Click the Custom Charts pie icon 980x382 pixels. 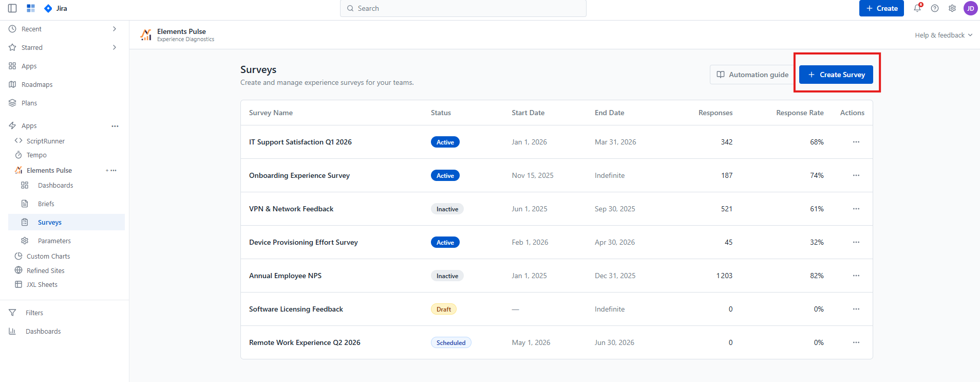[x=18, y=256]
